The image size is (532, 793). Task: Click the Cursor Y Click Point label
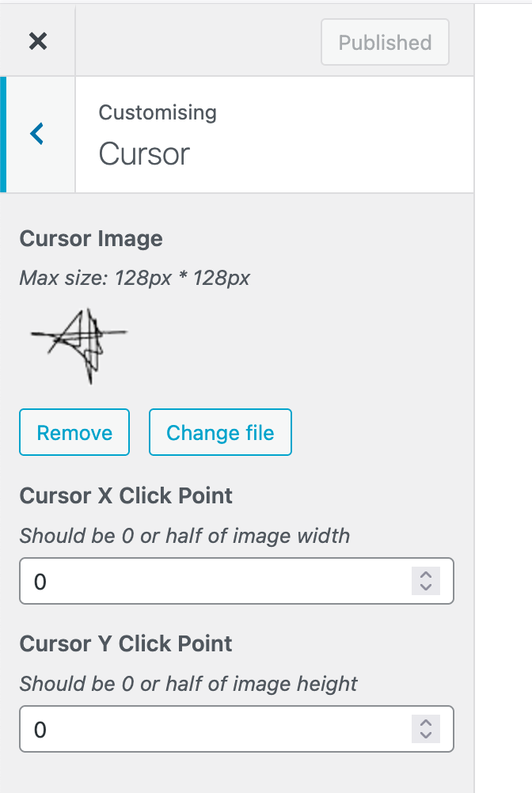click(126, 643)
